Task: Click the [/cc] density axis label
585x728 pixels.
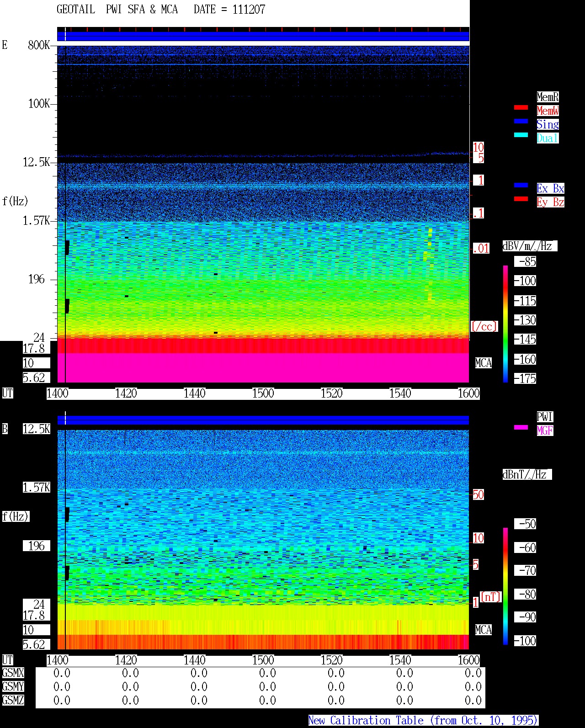Action: [x=484, y=326]
